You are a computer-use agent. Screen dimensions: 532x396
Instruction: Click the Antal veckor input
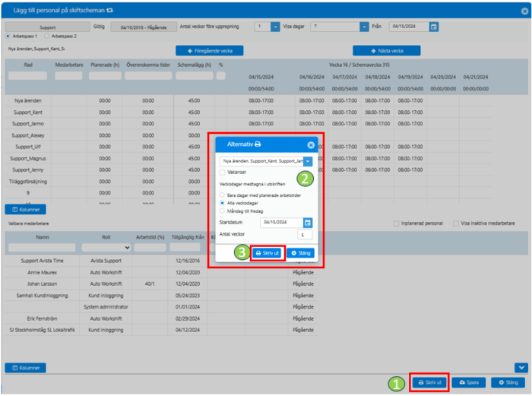(305, 235)
